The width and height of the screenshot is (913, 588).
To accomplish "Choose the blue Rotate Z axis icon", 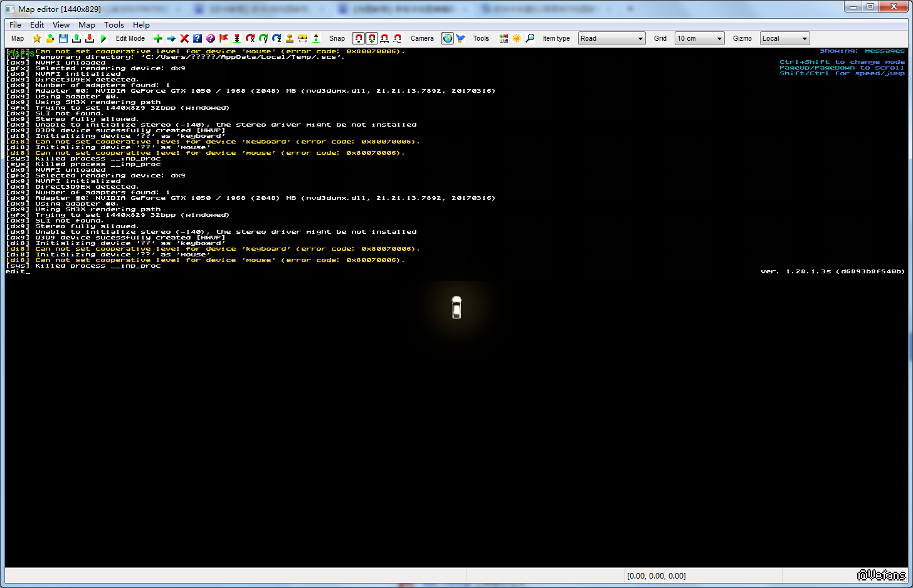I will point(277,38).
